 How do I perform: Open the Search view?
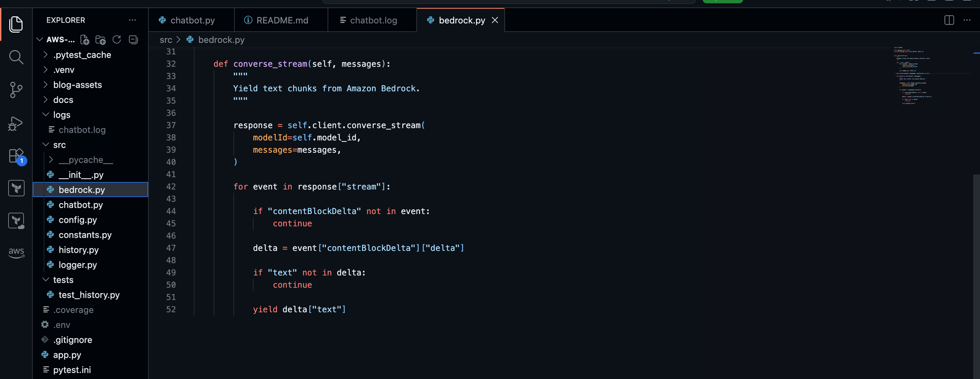(x=16, y=57)
